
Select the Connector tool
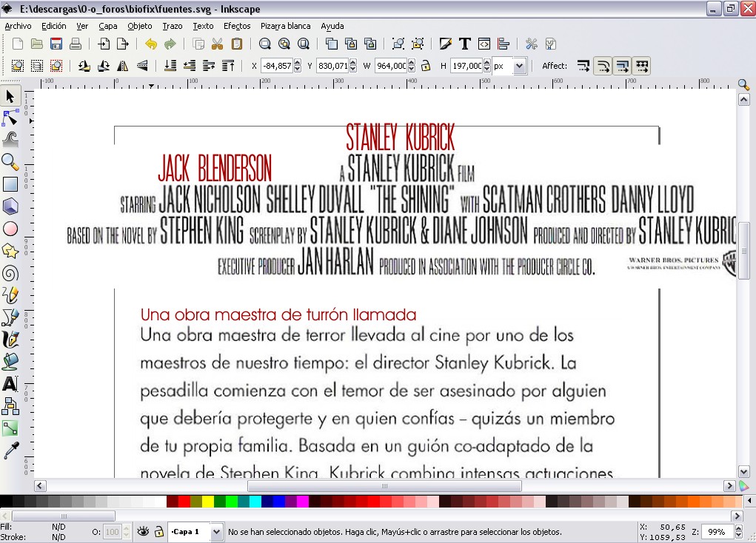(x=10, y=406)
